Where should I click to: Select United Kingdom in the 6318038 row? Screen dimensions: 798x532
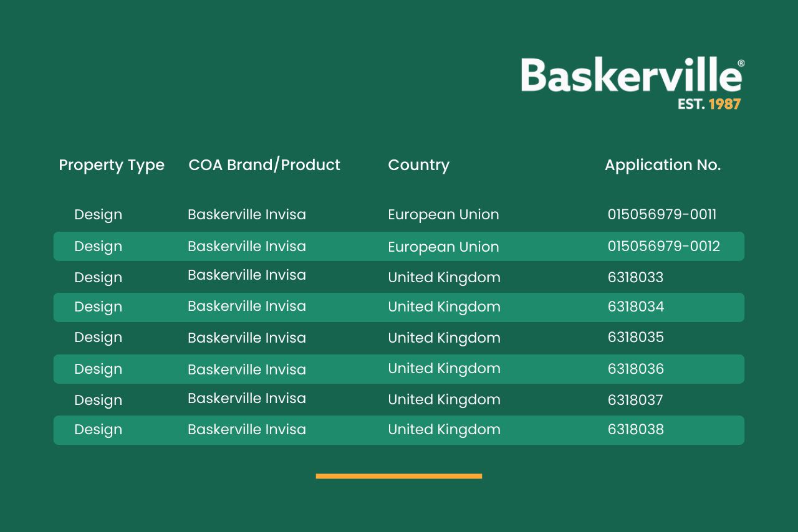[x=444, y=430]
